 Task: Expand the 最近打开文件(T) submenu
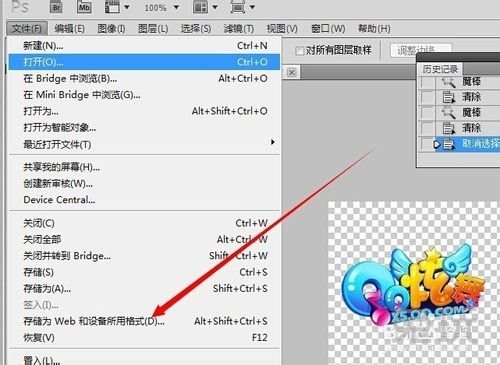point(144,144)
